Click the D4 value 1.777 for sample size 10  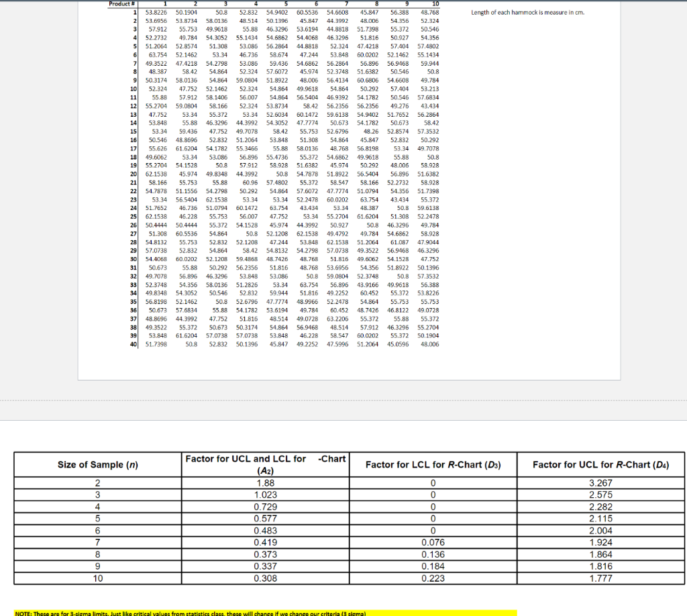pos(601,578)
